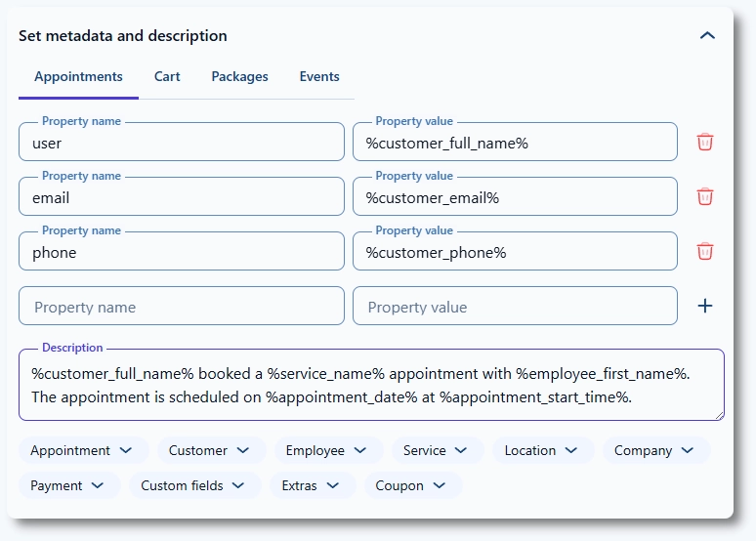The image size is (756, 541).
Task: Open the Service placeholders dropdown
Action: (437, 450)
